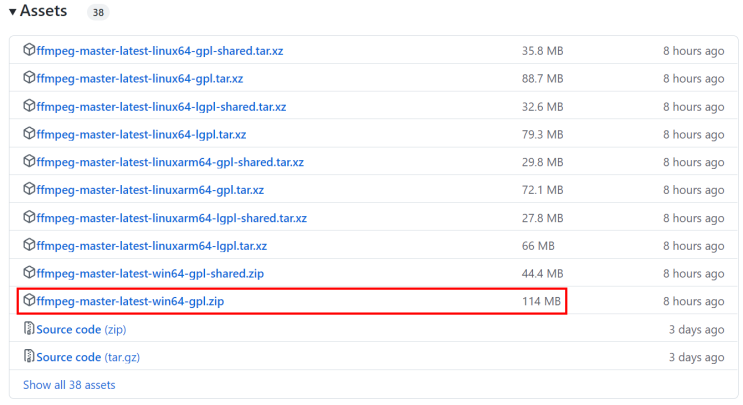This screenshot has width=743, height=405.
Task: Click the 44.4 MB size text
Action: 543,274
